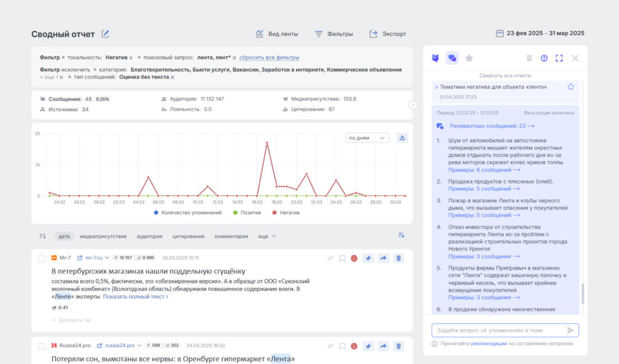Click «Показать полный текст» link
Image resolution: width=619 pixels, height=364 pixels.
point(135,297)
